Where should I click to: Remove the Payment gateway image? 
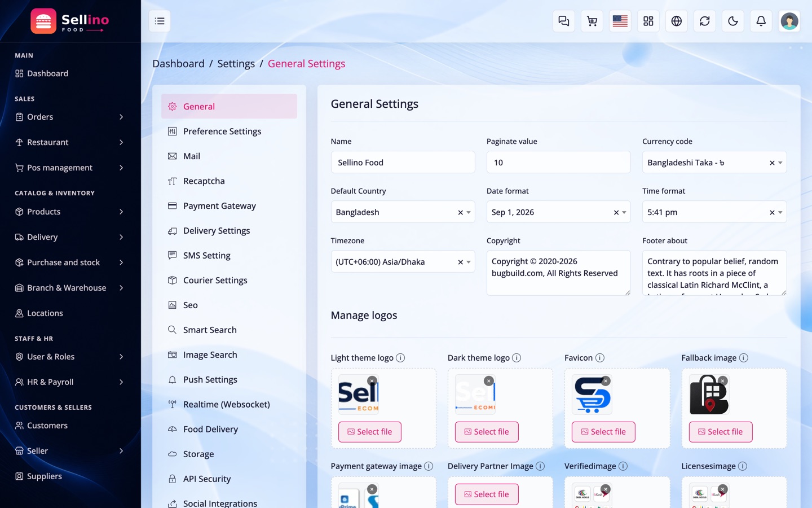click(x=372, y=489)
